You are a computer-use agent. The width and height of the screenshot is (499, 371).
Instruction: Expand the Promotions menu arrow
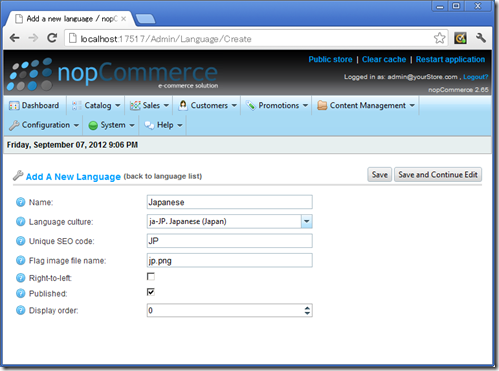point(305,106)
